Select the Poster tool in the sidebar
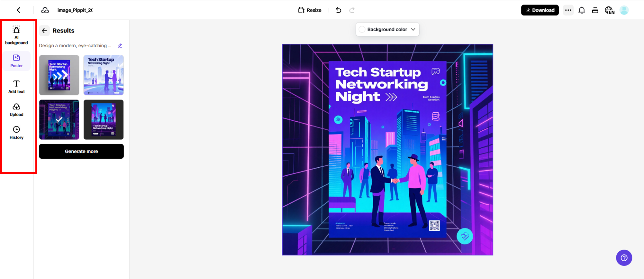Screen dimensions: 644x279 pos(16,61)
